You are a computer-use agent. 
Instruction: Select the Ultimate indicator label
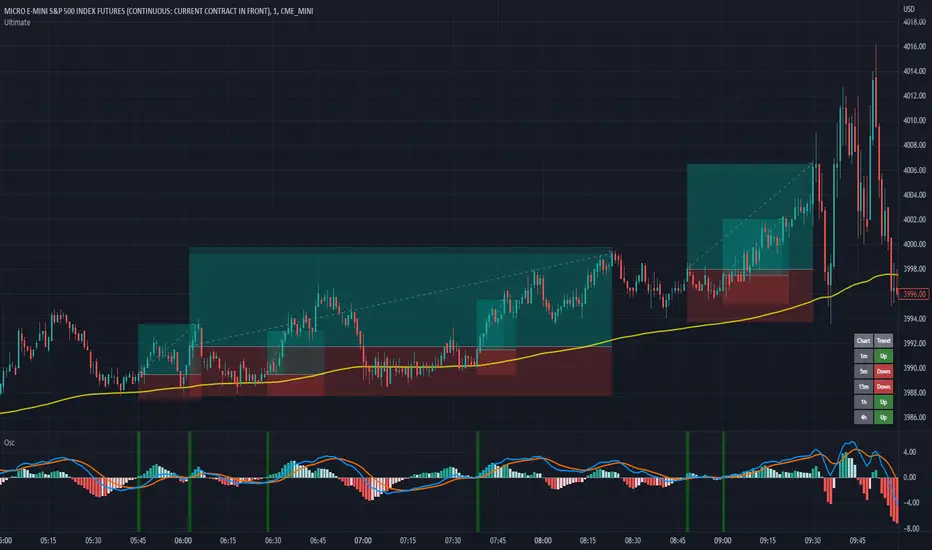(x=17, y=23)
